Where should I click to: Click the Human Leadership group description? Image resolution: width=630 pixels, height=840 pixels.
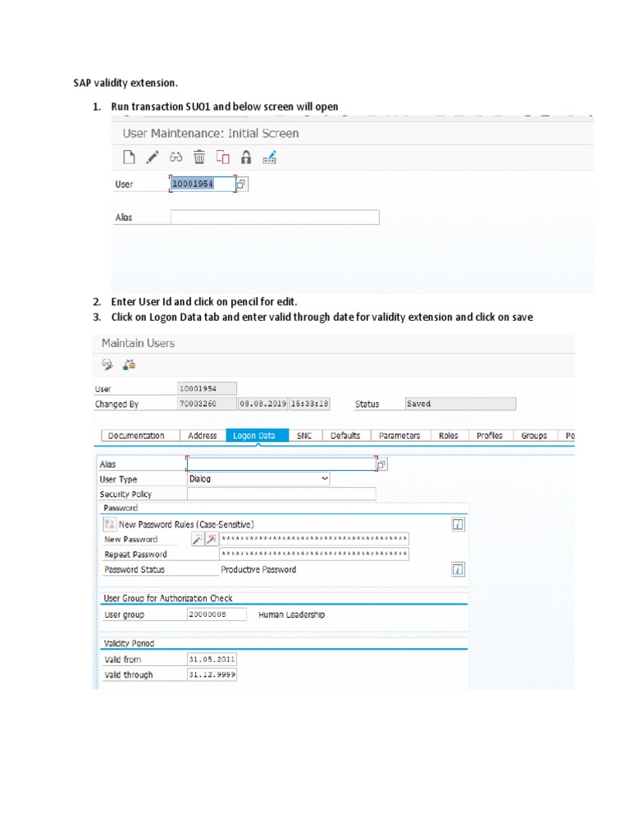pos(291,614)
